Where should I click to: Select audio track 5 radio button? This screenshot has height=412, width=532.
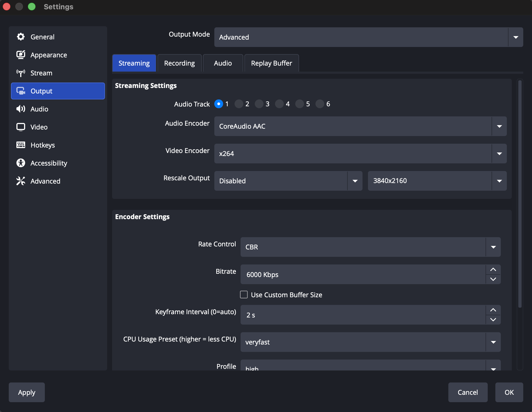click(x=300, y=104)
